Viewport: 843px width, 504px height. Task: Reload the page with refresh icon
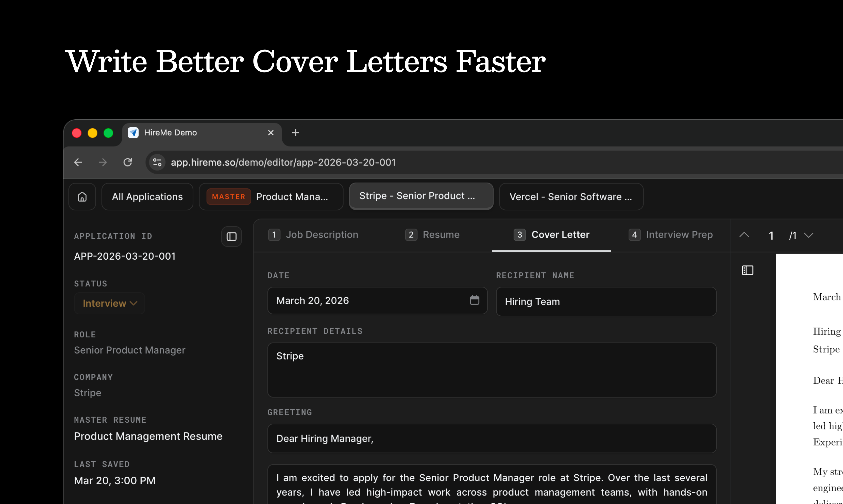[x=127, y=162]
